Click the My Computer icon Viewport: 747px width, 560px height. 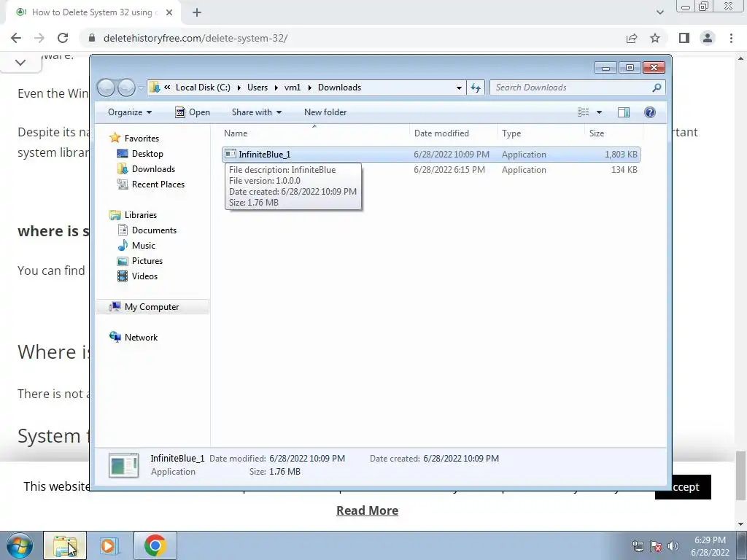pyautogui.click(x=115, y=307)
